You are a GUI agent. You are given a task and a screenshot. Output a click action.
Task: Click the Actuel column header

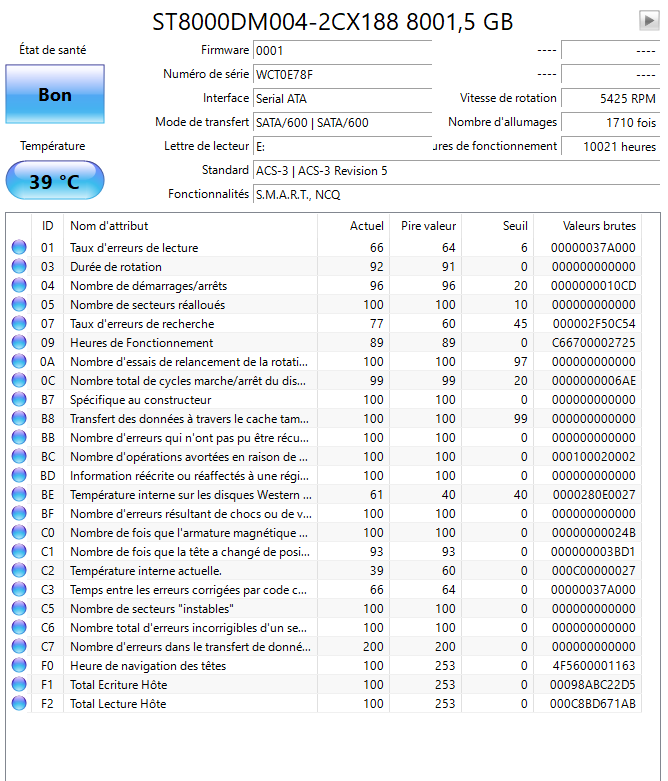click(x=354, y=226)
